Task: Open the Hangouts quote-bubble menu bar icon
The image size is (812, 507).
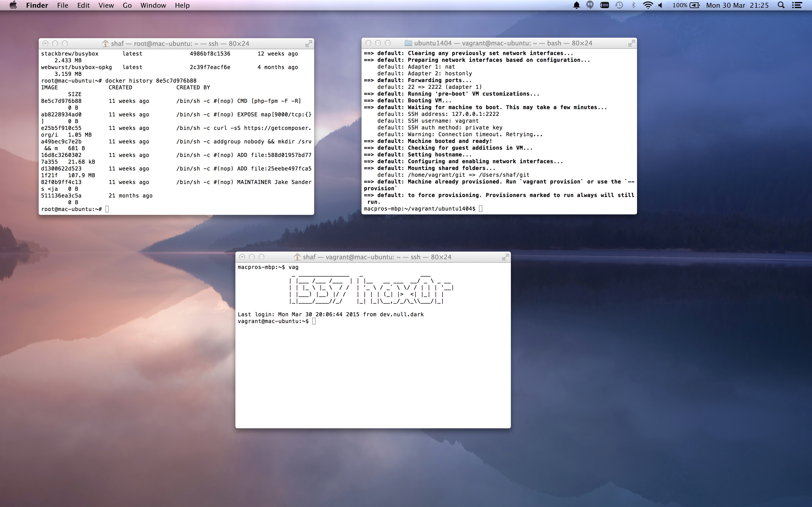Action: pyautogui.click(x=590, y=5)
